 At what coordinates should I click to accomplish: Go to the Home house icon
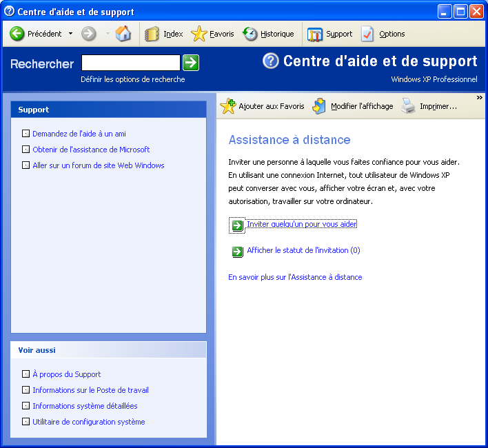pos(123,34)
